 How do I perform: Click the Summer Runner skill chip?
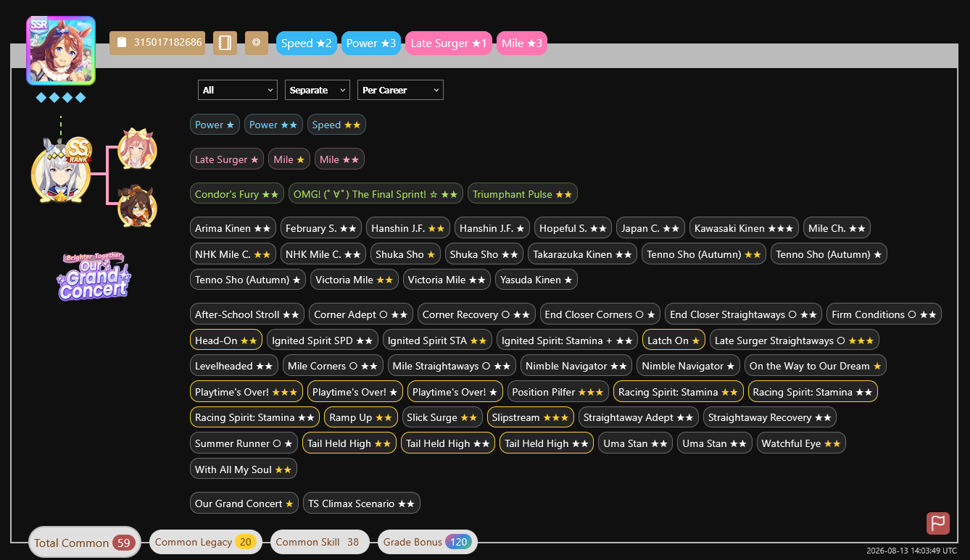pyautogui.click(x=244, y=443)
